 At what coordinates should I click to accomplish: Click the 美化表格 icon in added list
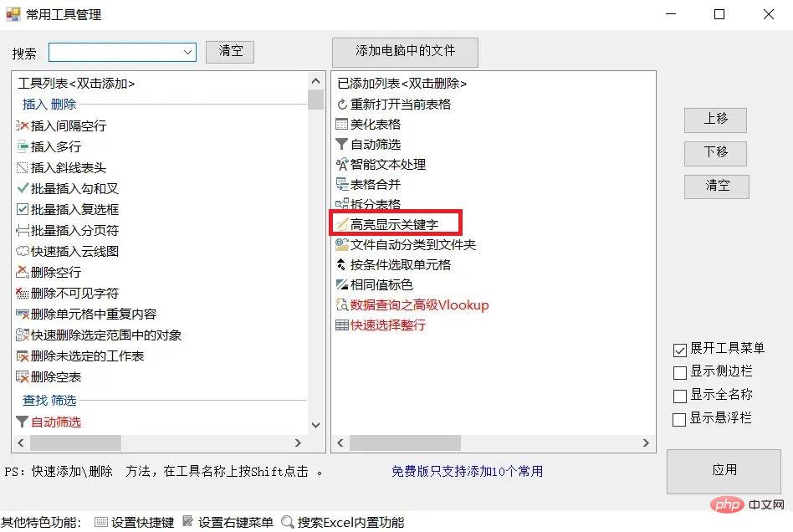[x=342, y=124]
